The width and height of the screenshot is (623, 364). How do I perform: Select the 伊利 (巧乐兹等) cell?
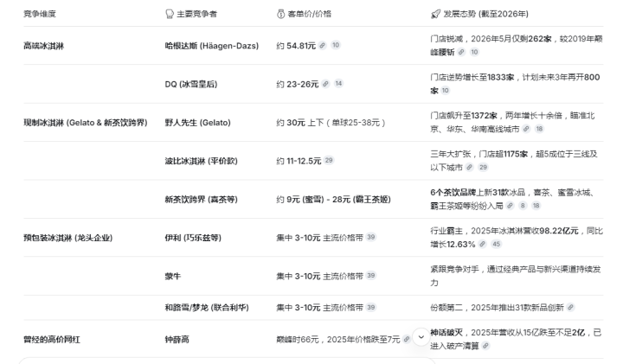pos(193,238)
